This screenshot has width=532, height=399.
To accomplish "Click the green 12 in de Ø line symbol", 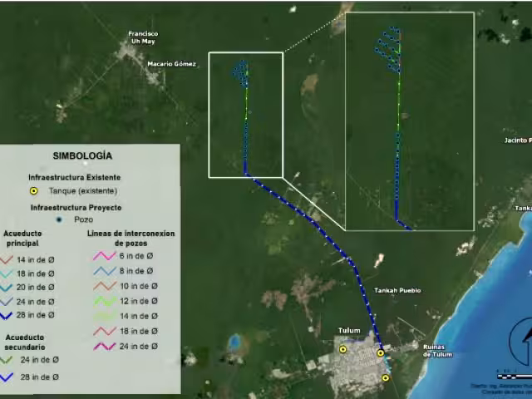I will pyautogui.click(x=104, y=302).
